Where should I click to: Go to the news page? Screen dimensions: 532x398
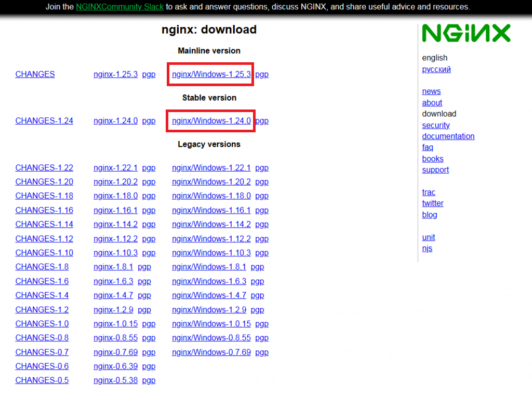click(x=431, y=91)
